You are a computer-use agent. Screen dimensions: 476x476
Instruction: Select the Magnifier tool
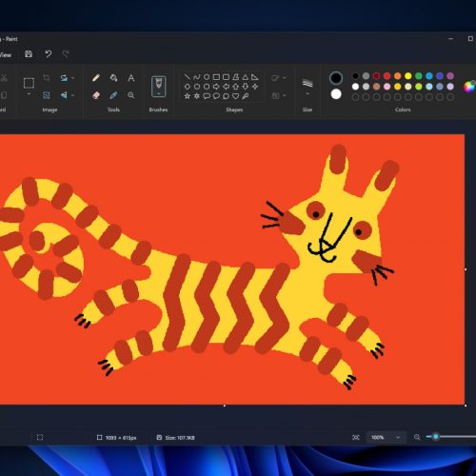(x=131, y=95)
